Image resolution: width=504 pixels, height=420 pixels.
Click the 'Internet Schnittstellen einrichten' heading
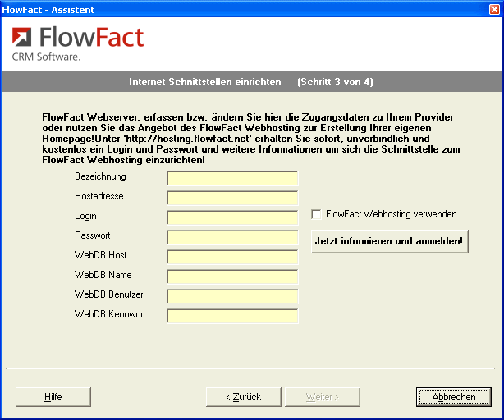[x=205, y=82]
